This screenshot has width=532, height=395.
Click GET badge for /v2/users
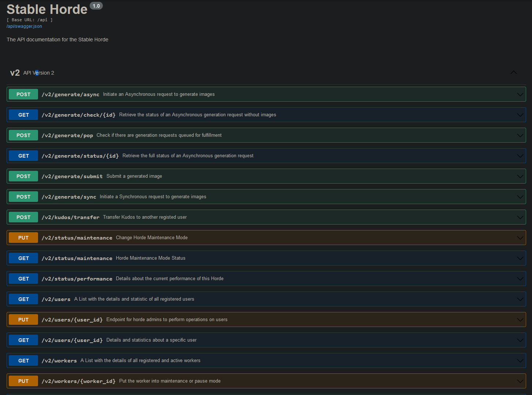pyautogui.click(x=23, y=299)
